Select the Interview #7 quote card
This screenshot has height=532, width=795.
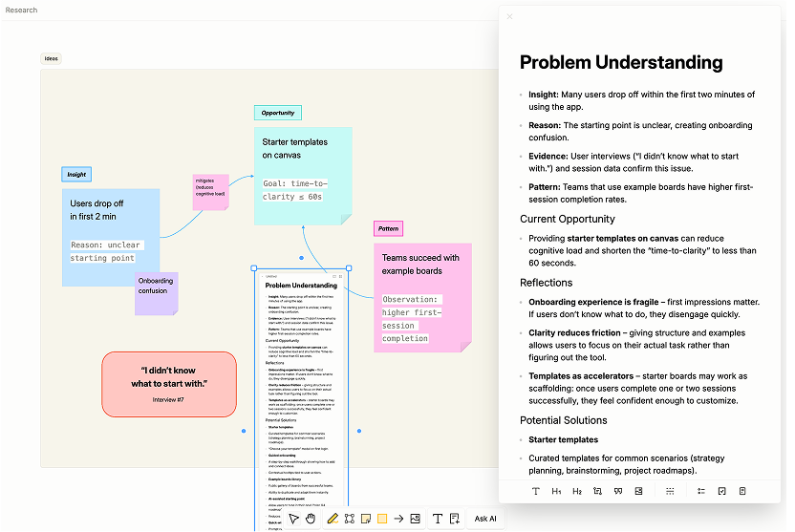click(169, 384)
